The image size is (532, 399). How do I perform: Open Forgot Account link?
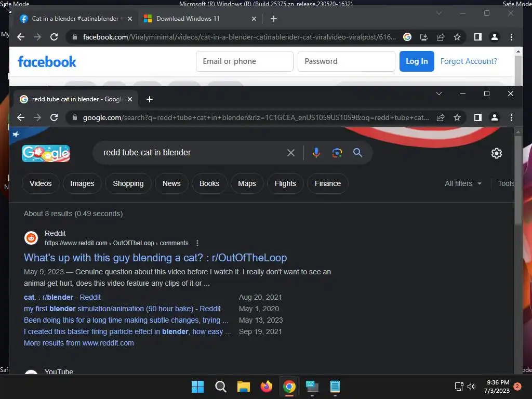(x=469, y=61)
